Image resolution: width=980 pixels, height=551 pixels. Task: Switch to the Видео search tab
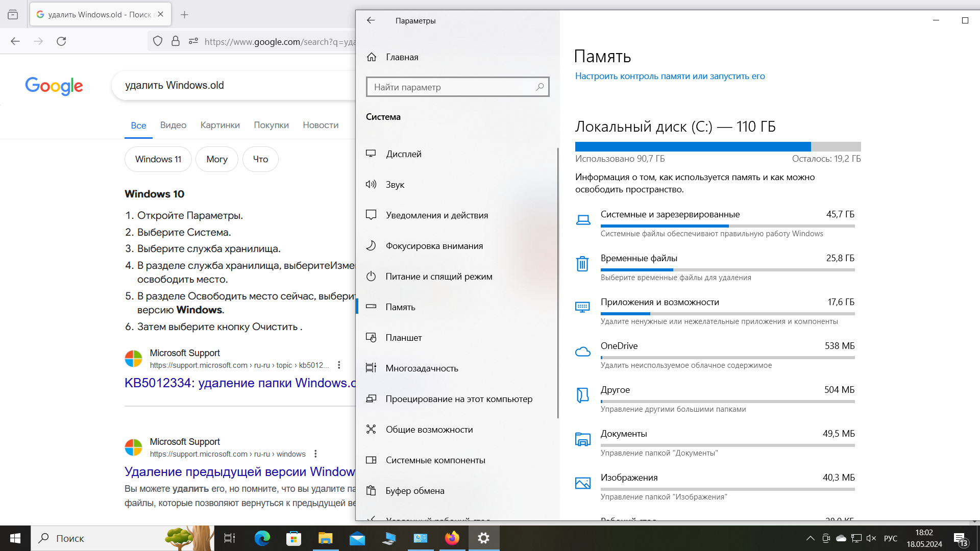[x=173, y=125]
